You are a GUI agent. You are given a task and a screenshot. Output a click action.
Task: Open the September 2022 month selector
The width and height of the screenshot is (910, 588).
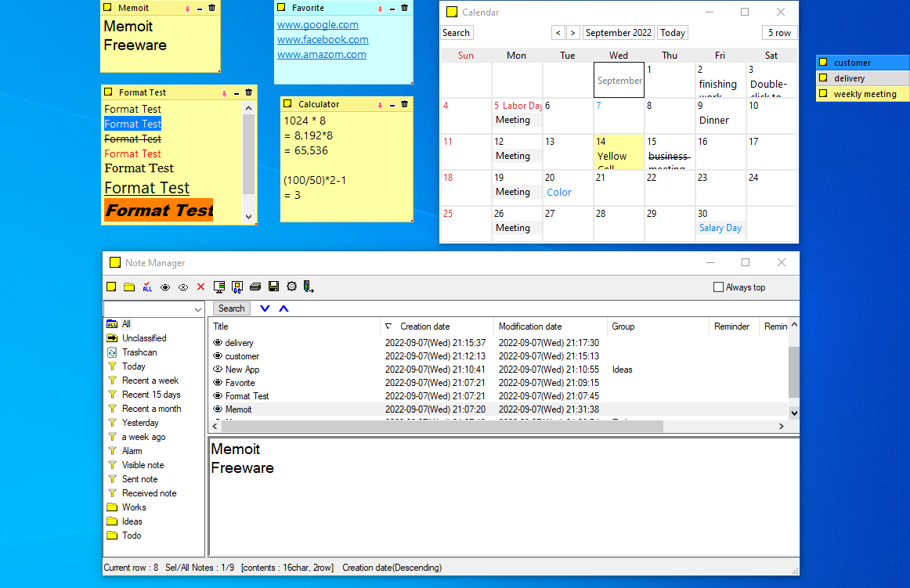point(618,33)
